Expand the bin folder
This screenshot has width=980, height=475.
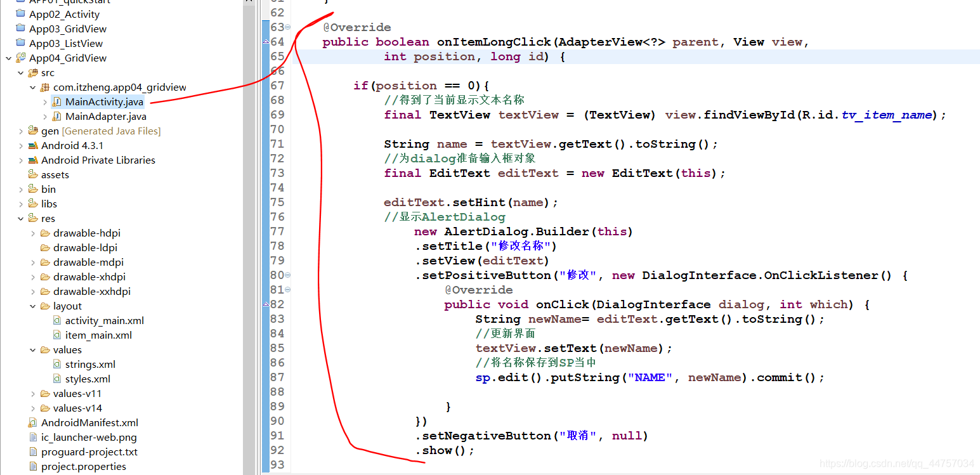(20, 189)
